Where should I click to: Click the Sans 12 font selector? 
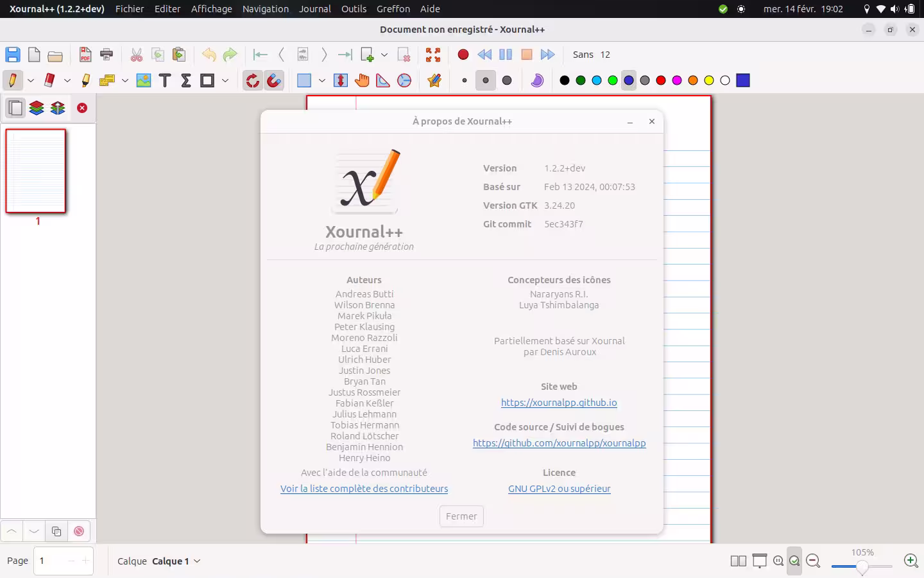(592, 55)
